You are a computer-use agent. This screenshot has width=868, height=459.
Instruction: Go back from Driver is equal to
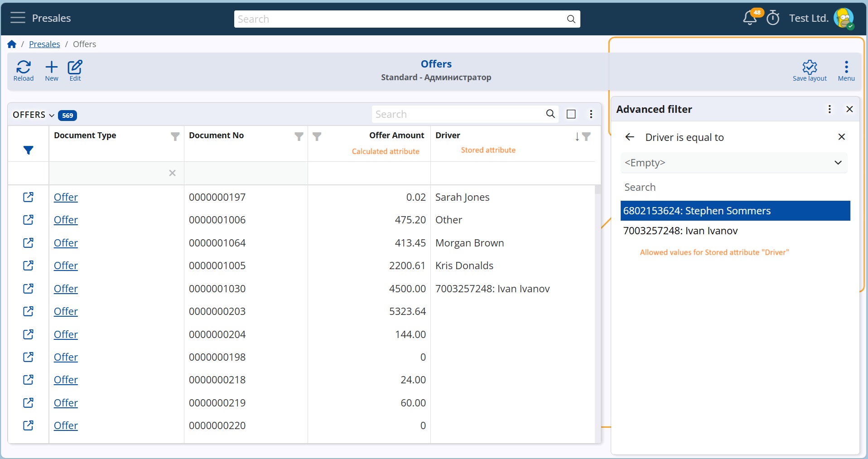tap(630, 137)
